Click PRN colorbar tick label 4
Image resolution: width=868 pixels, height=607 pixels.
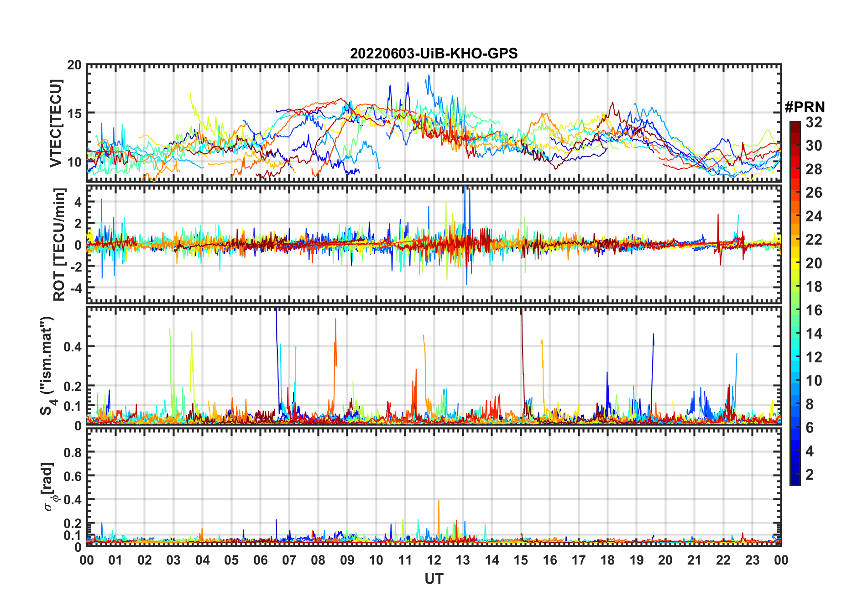point(810,451)
